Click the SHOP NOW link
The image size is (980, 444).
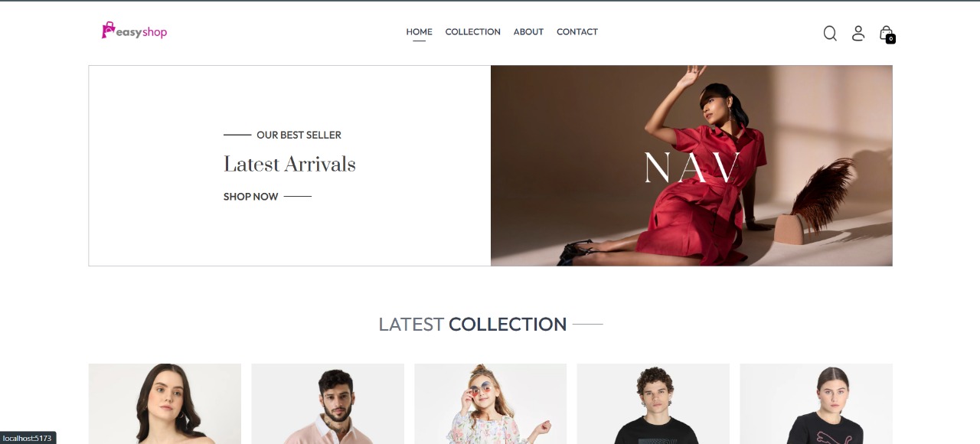pyautogui.click(x=250, y=197)
